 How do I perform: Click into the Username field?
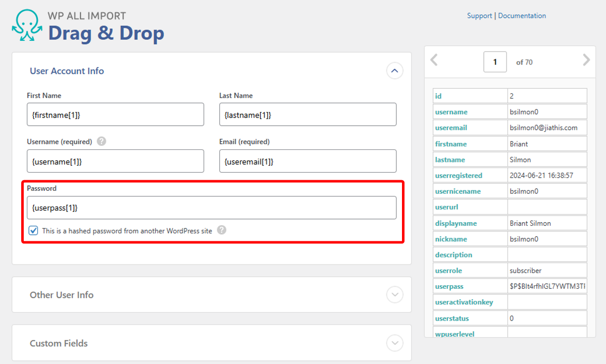[x=115, y=161]
